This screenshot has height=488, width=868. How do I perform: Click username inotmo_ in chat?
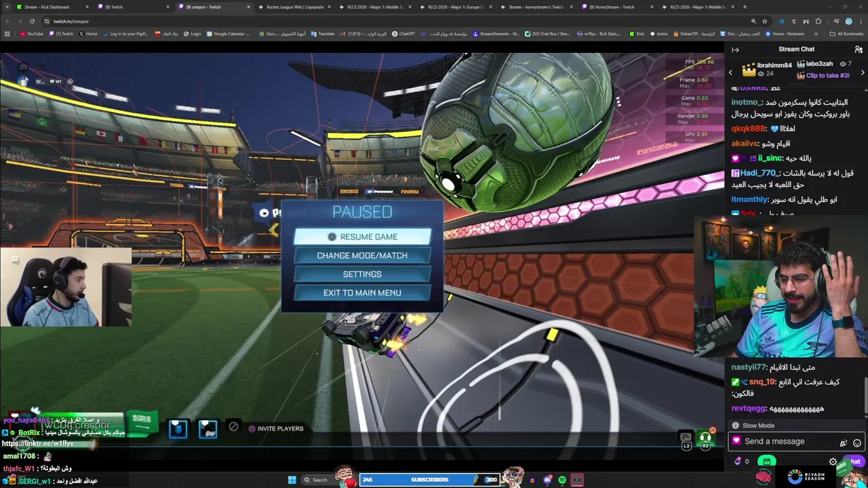click(745, 102)
